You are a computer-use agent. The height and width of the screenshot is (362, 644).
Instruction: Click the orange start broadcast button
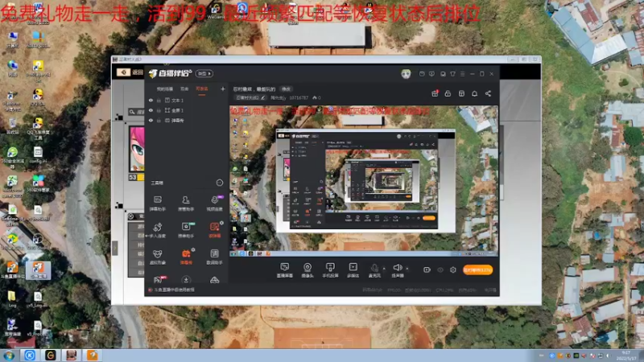click(x=477, y=269)
